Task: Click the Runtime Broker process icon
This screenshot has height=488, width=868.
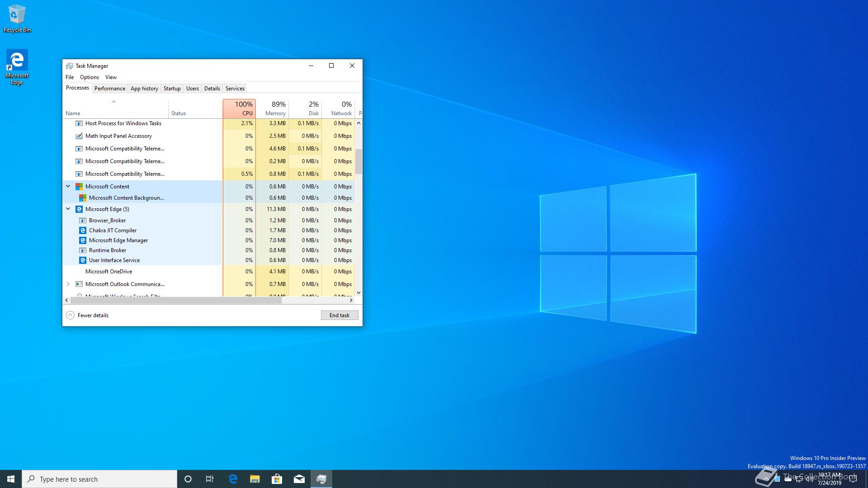Action: point(83,250)
